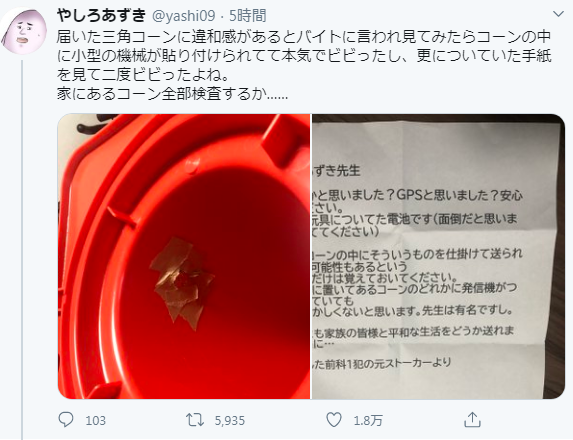Image resolution: width=573 pixels, height=440 pixels.
Task: Click the tweet line 家にあるコーン全部検査するか
Action: [x=172, y=94]
